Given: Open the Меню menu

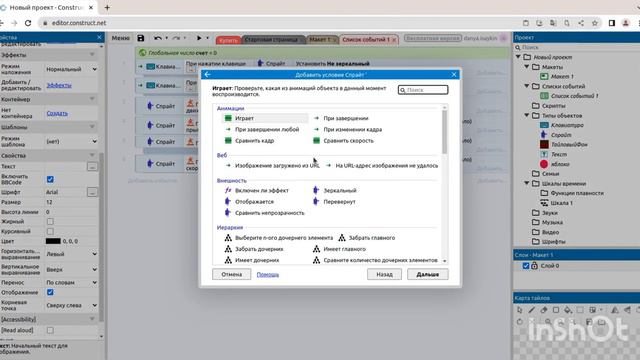Looking at the screenshot, I should (x=121, y=38).
